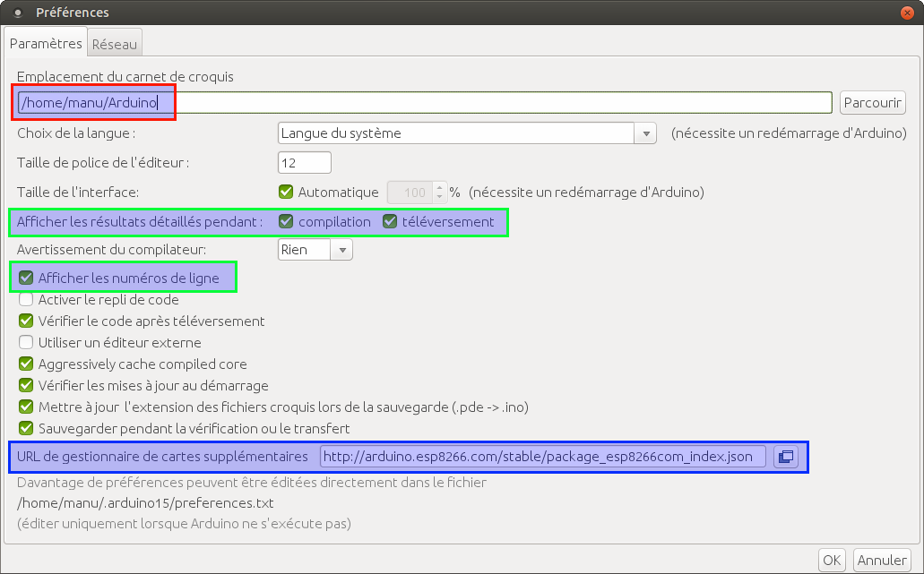Viewport: 924px width, 574px height.
Task: Toggle the compilation verbose output checkbox
Action: pyautogui.click(x=287, y=221)
